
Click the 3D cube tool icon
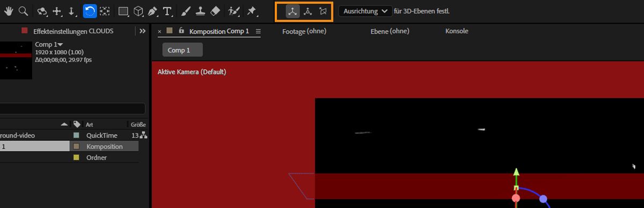tap(138, 11)
